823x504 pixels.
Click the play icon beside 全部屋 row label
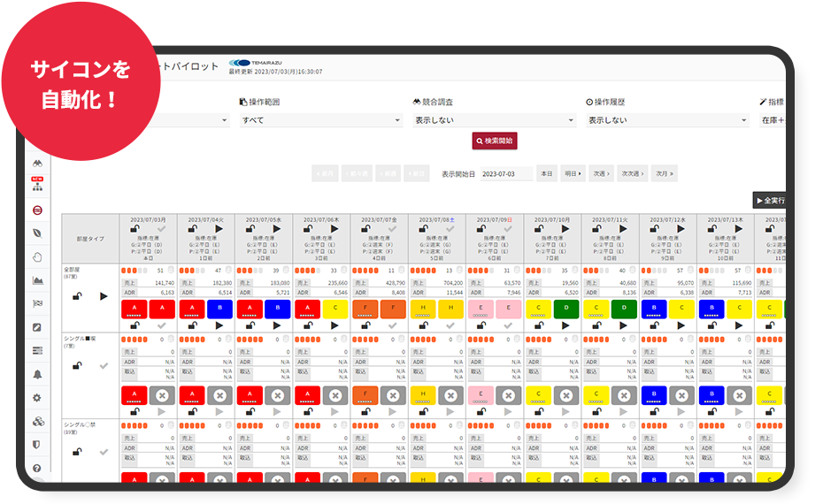104,296
